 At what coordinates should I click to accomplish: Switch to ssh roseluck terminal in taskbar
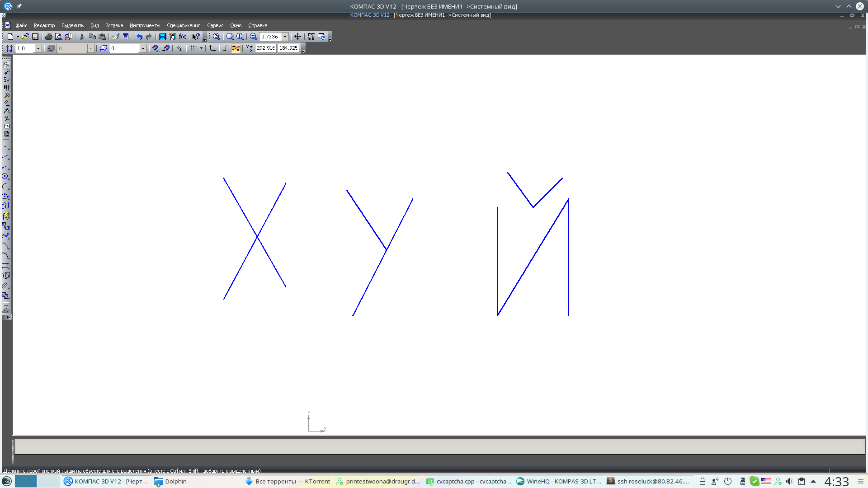click(x=648, y=481)
